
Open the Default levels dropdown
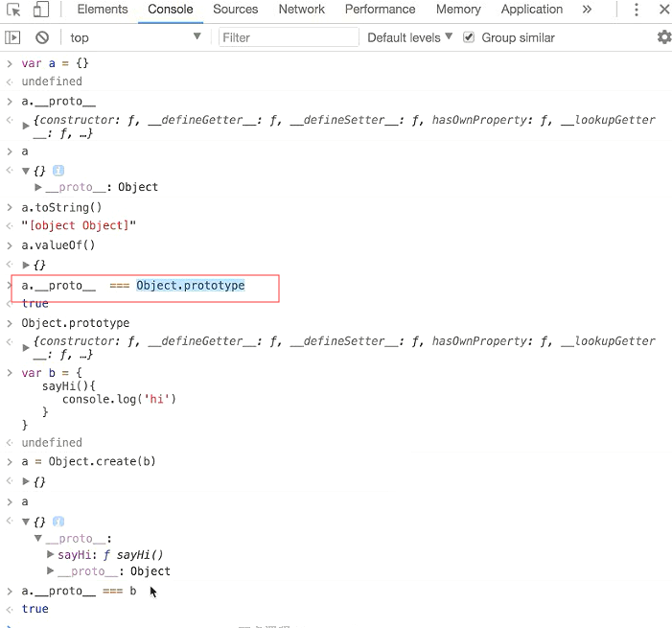tap(409, 37)
